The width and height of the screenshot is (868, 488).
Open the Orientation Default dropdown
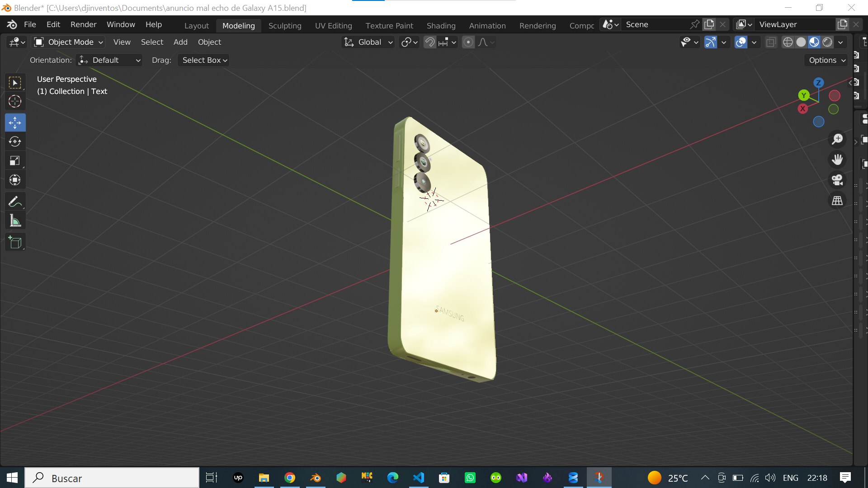click(109, 60)
